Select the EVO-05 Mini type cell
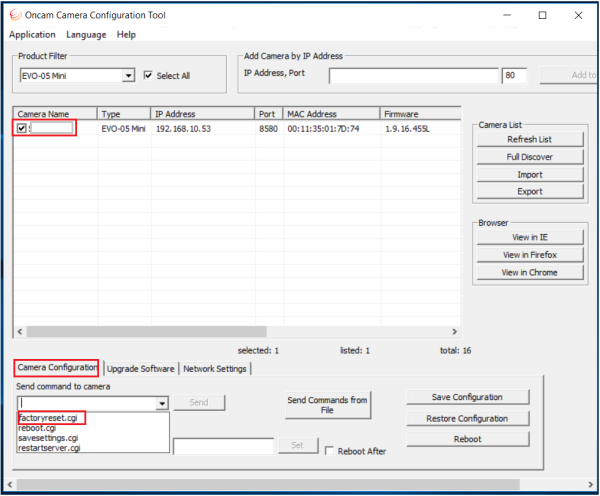The width and height of the screenshot is (600, 496). point(123,129)
